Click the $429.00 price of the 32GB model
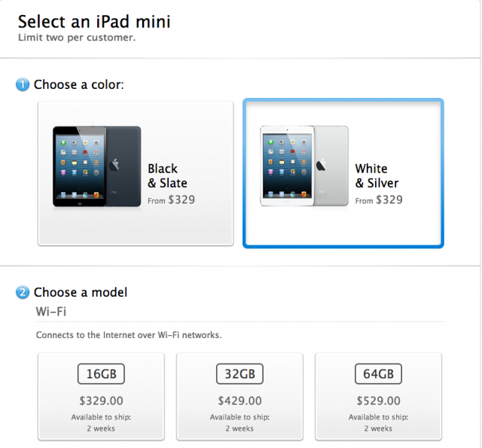Screen dimensions: 482x448 coord(239,401)
